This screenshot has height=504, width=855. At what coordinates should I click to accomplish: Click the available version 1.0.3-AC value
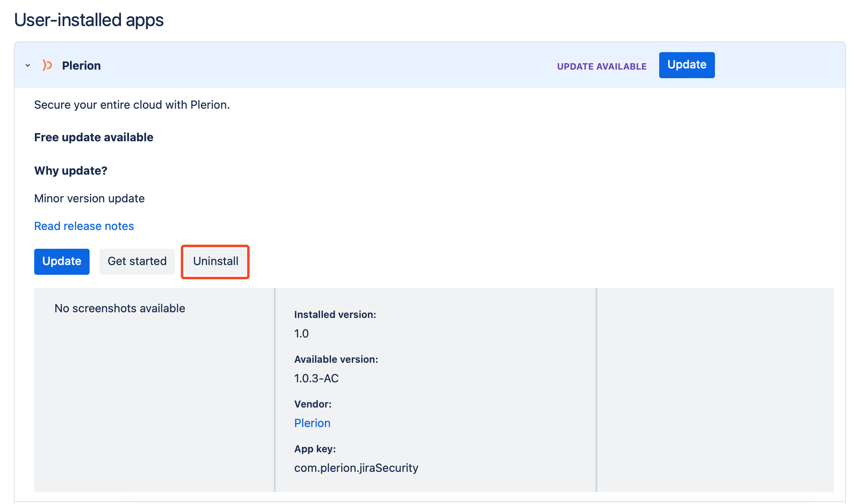[x=316, y=378]
